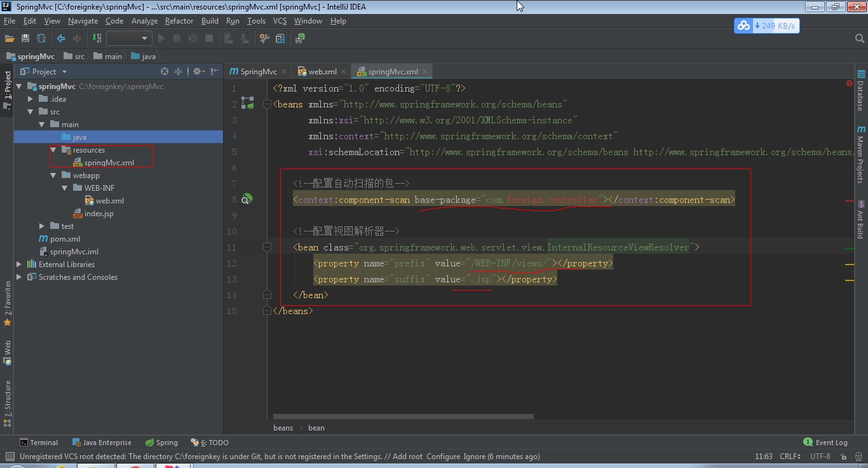The height and width of the screenshot is (468, 868).
Task: Navigate Back using the blue arrow icon
Action: click(x=61, y=38)
